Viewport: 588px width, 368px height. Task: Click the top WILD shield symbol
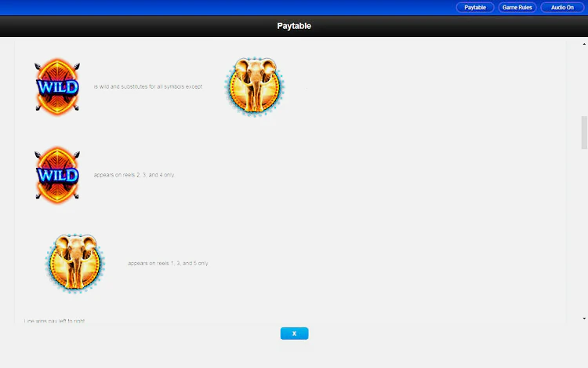click(x=57, y=86)
